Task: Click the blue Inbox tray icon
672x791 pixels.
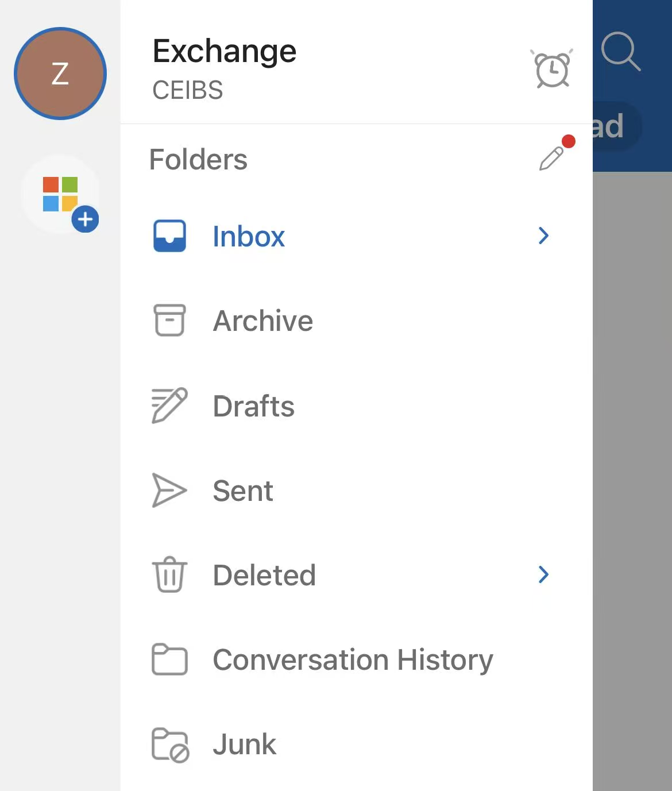Action: (x=169, y=236)
